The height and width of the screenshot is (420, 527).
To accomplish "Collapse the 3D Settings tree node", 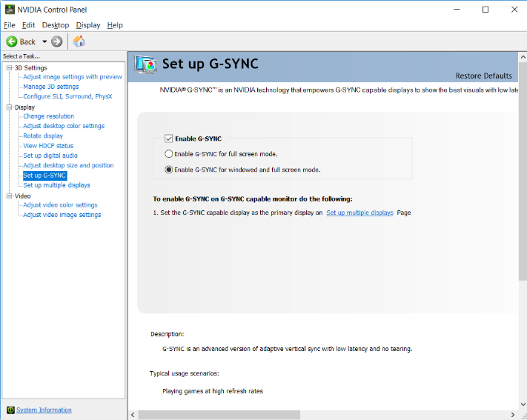I will (9, 68).
